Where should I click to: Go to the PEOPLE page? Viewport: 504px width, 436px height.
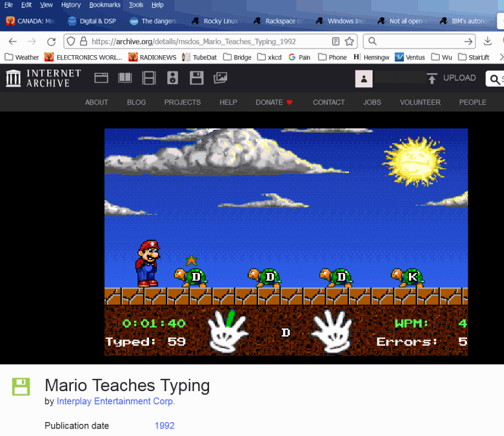(472, 102)
